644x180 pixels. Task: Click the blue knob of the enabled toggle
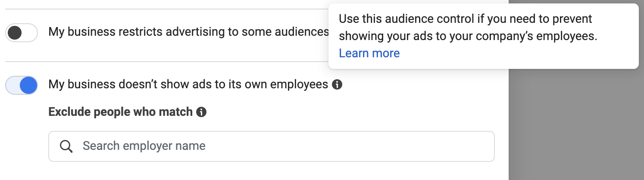[28, 85]
